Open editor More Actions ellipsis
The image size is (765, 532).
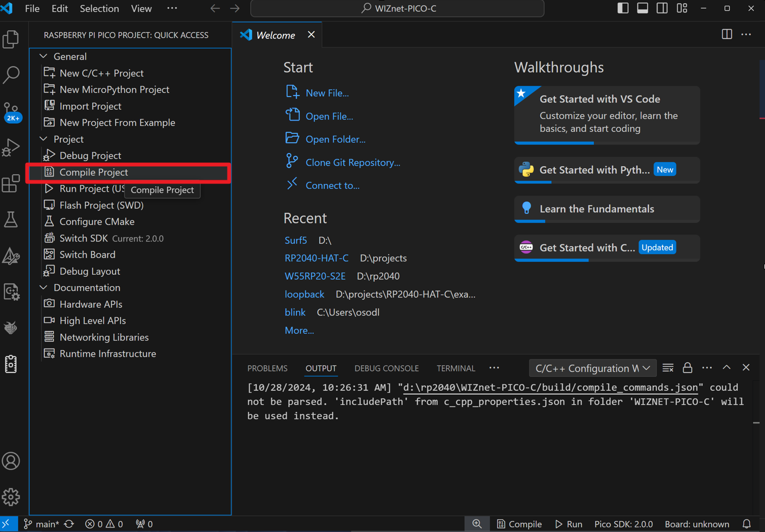[747, 34]
